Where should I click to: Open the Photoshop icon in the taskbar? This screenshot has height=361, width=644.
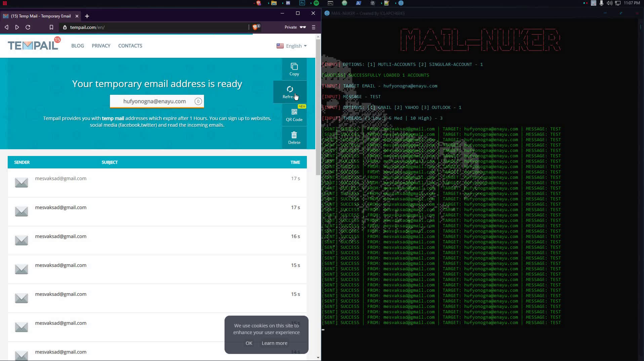pos(302,3)
